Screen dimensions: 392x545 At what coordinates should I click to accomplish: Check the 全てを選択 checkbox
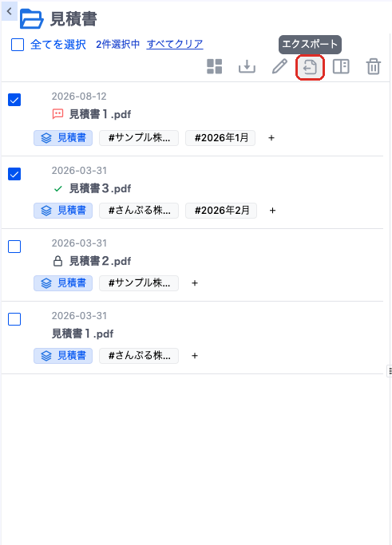click(x=18, y=45)
